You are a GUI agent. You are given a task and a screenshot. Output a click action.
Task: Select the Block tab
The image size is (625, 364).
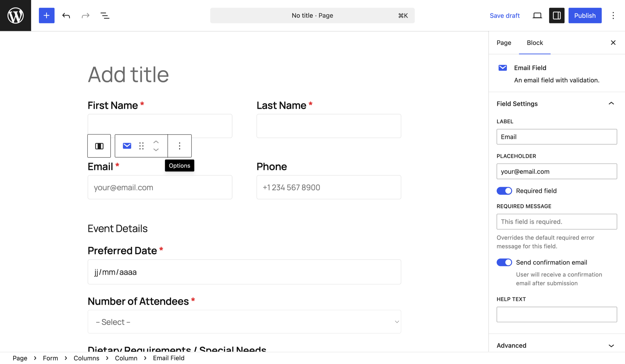[x=535, y=43]
